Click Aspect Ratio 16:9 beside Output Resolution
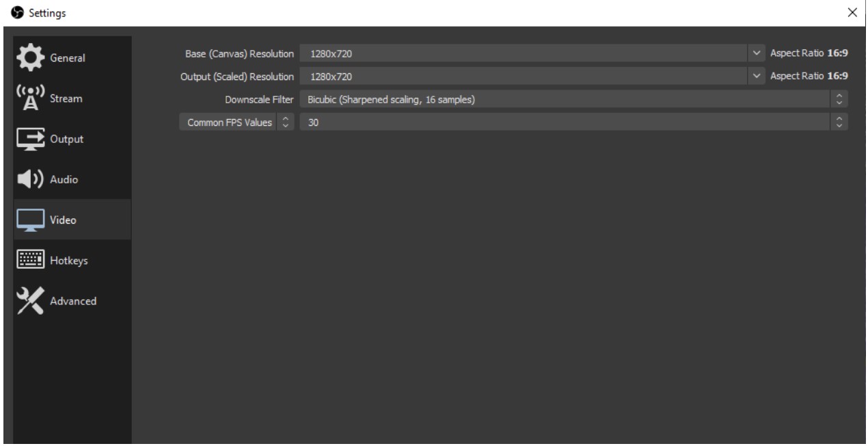Image resolution: width=868 pixels, height=446 pixels. (x=809, y=76)
